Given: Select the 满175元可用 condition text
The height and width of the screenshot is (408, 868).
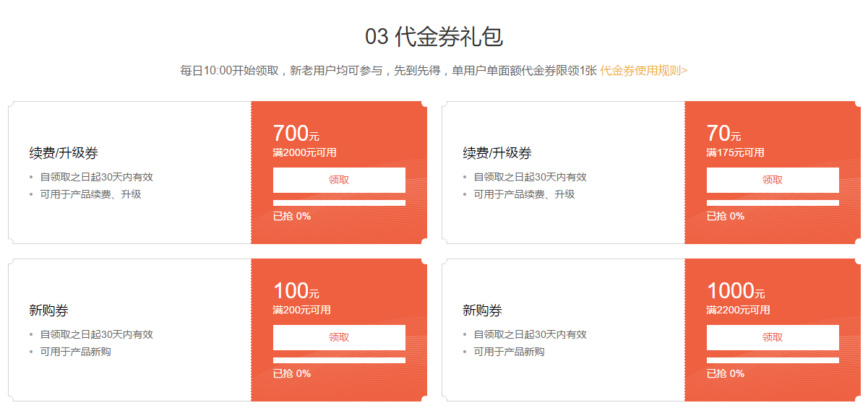Looking at the screenshot, I should 735,152.
